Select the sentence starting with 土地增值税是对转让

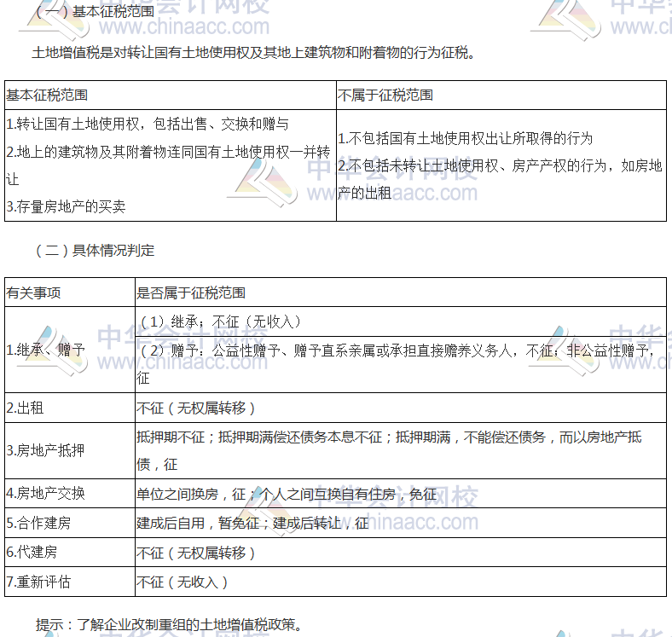pos(252,53)
